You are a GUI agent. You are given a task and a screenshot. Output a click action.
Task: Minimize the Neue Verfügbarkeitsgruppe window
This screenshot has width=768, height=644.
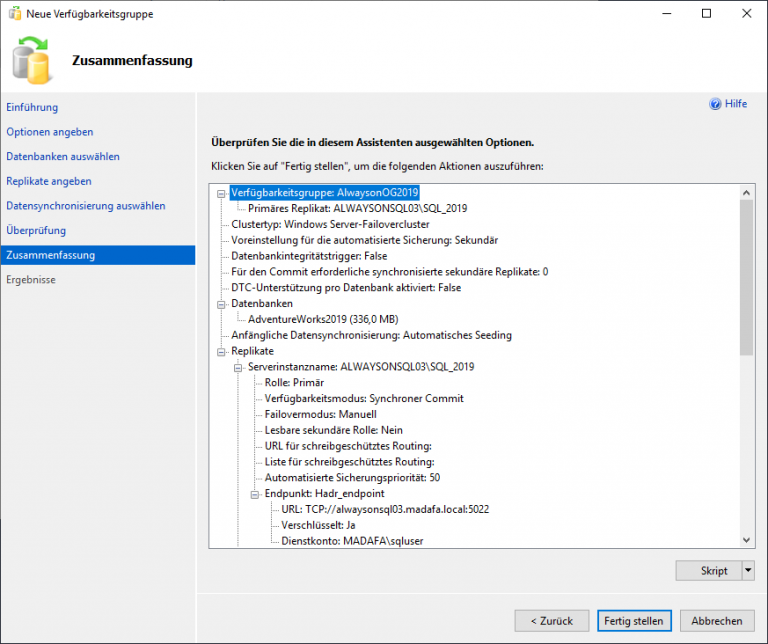pyautogui.click(x=667, y=13)
